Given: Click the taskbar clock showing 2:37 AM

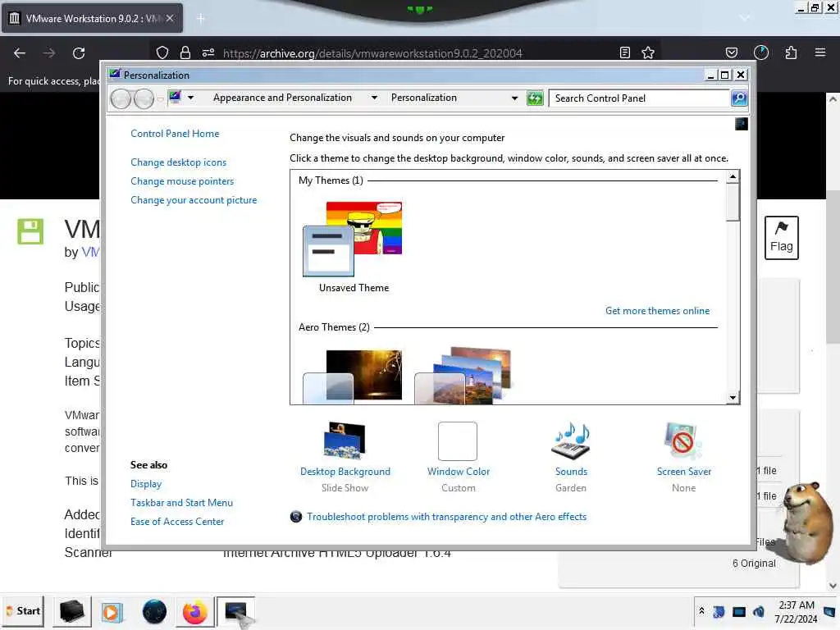Looking at the screenshot, I should (796, 612).
